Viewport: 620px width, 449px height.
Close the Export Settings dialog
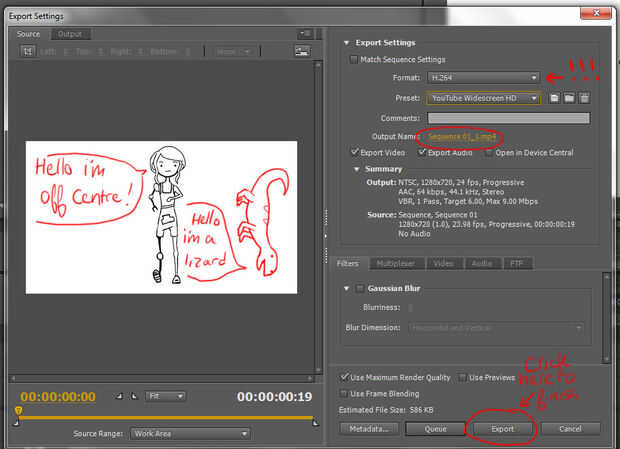click(x=596, y=13)
